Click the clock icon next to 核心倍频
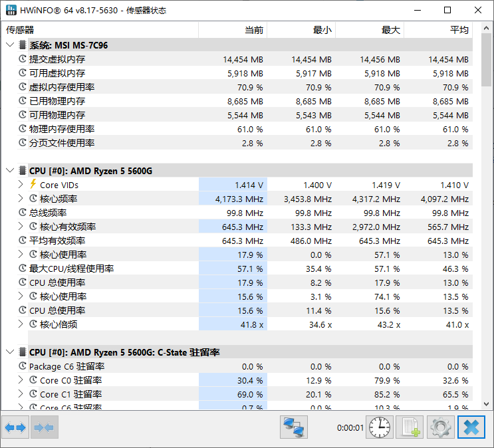 point(33,324)
